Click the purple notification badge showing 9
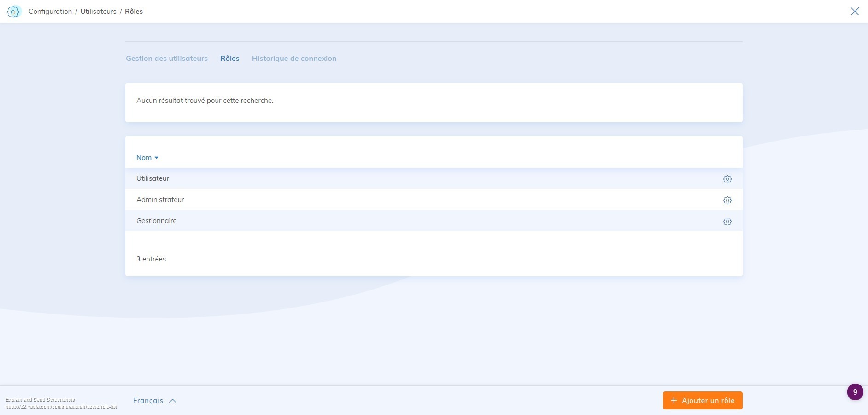Viewport: 868px width, 415px height. [x=855, y=392]
